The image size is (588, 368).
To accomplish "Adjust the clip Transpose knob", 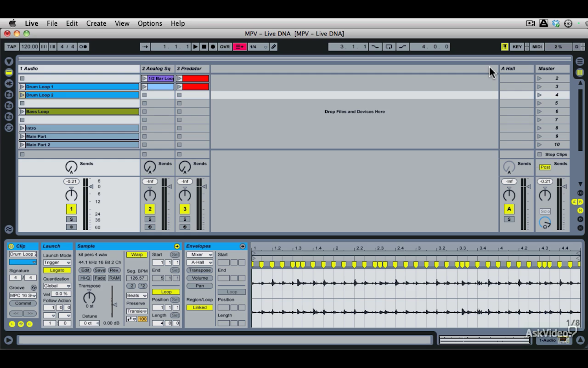I will click(x=89, y=297).
